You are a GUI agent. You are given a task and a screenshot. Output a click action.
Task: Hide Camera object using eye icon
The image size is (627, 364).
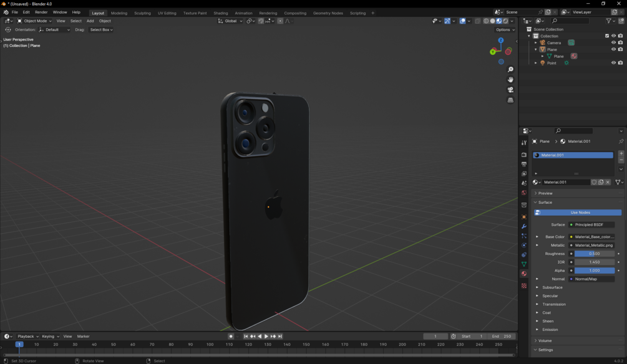point(613,42)
